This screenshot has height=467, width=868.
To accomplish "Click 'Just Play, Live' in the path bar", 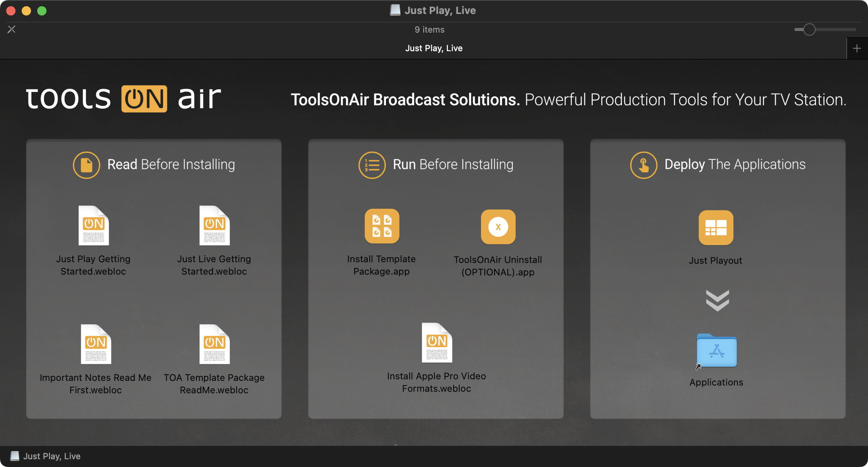I will tap(52, 456).
